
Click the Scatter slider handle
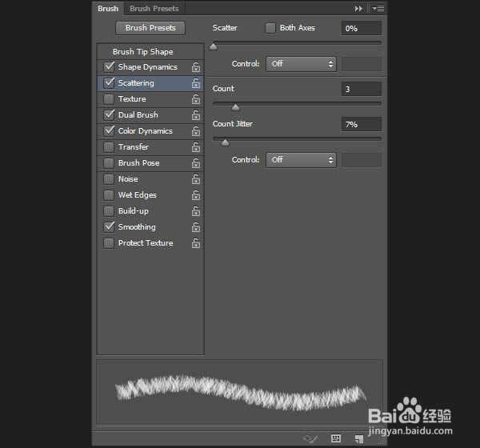point(214,47)
